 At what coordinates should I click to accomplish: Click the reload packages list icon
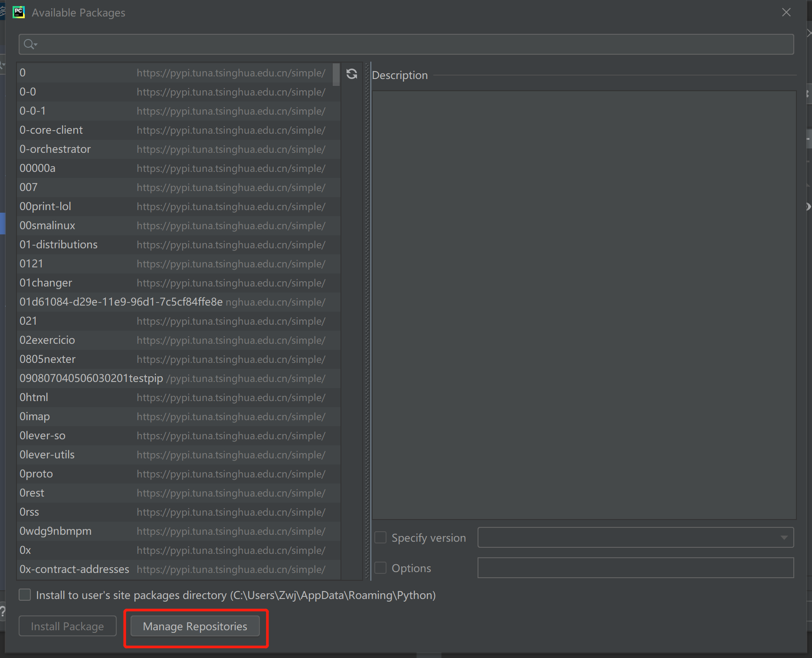click(x=352, y=74)
